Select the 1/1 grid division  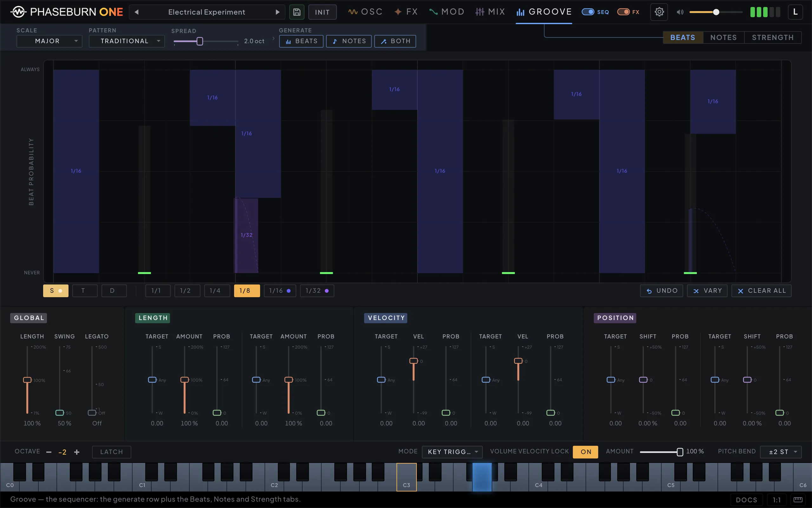[158, 291]
